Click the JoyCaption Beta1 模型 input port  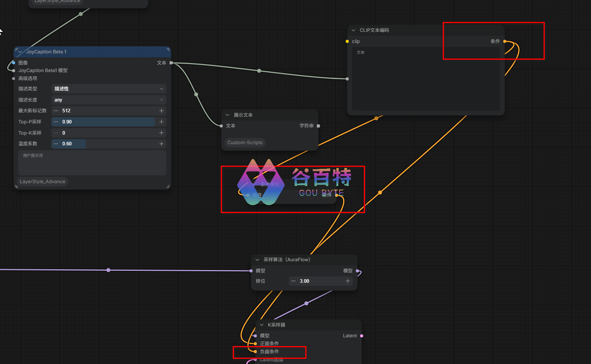14,70
